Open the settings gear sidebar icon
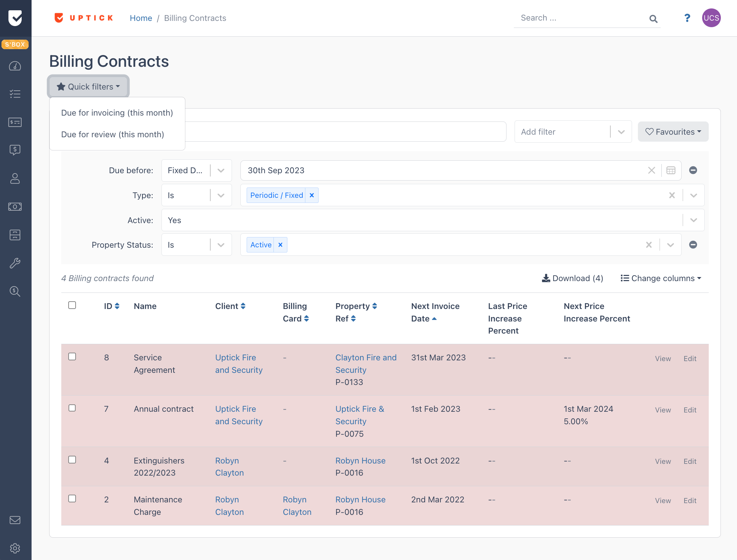 15,548
